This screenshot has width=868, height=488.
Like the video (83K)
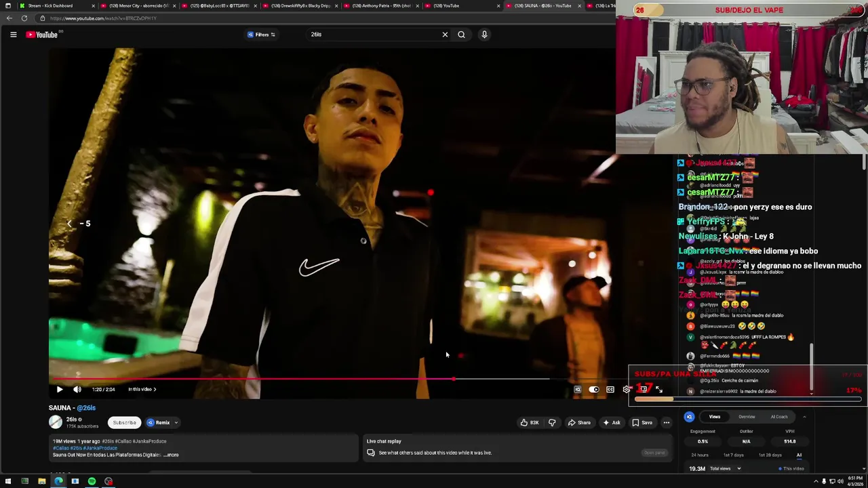coord(530,422)
